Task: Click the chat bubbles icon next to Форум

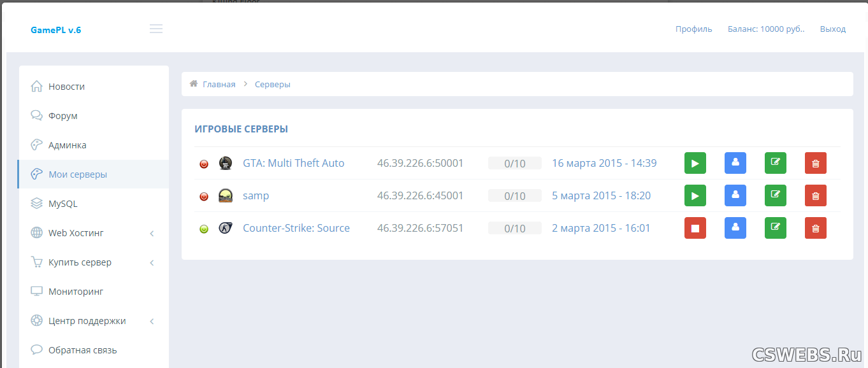Action: coord(36,115)
